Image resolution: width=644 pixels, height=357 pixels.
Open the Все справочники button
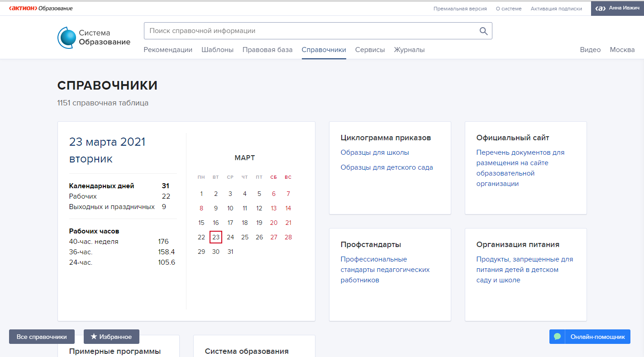[42, 337]
